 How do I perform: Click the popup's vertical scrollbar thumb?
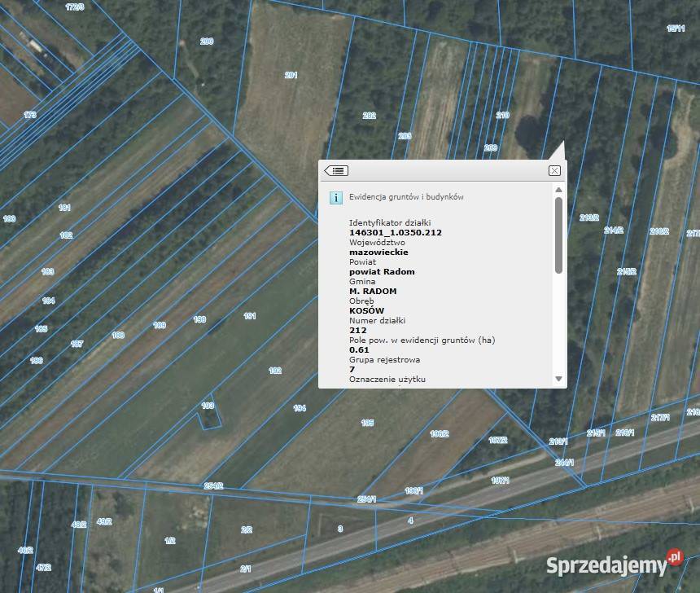coord(558,235)
